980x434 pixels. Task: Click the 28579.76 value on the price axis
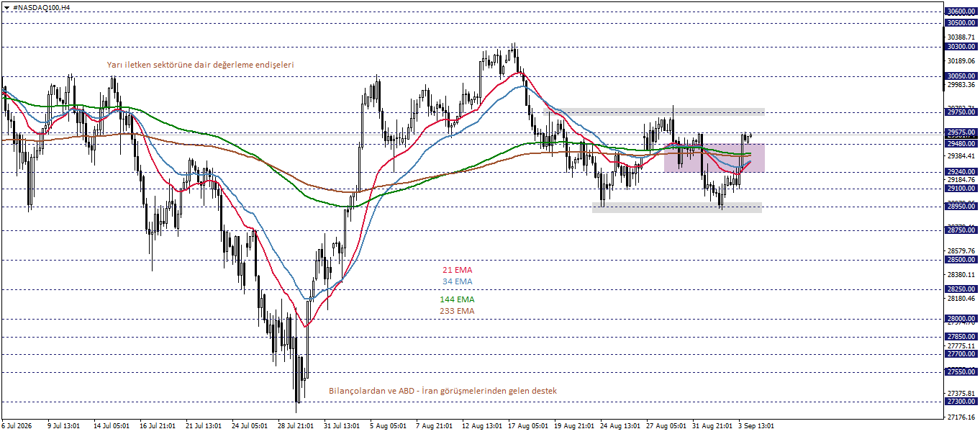click(x=962, y=250)
